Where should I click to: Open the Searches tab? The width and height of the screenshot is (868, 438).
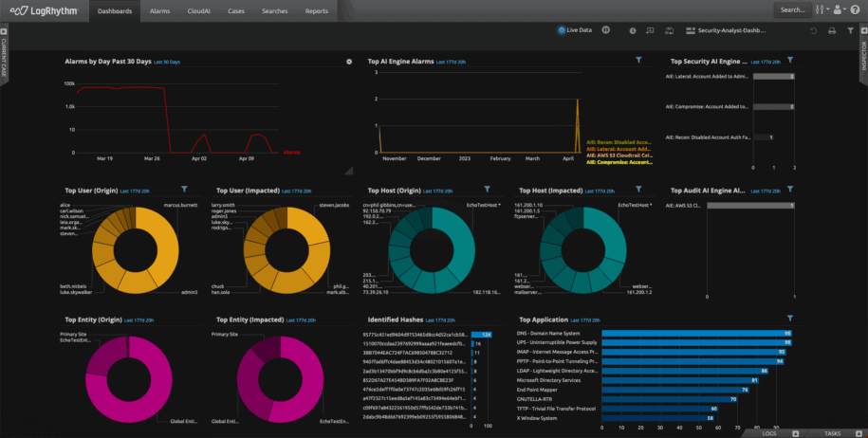tap(274, 11)
